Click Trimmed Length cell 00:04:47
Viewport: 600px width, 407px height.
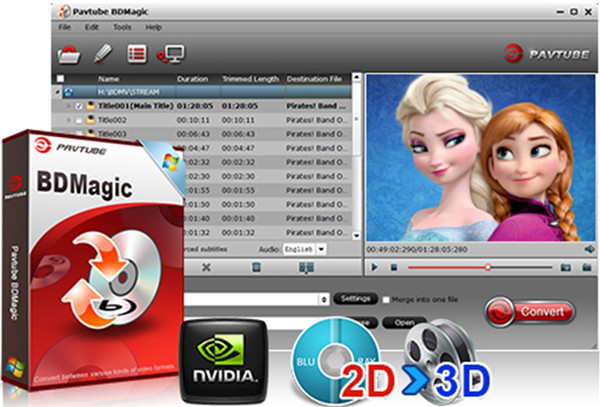(x=238, y=148)
